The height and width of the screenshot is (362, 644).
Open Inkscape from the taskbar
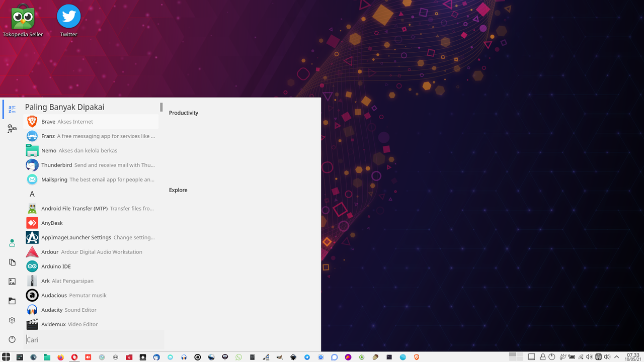tap(293, 357)
